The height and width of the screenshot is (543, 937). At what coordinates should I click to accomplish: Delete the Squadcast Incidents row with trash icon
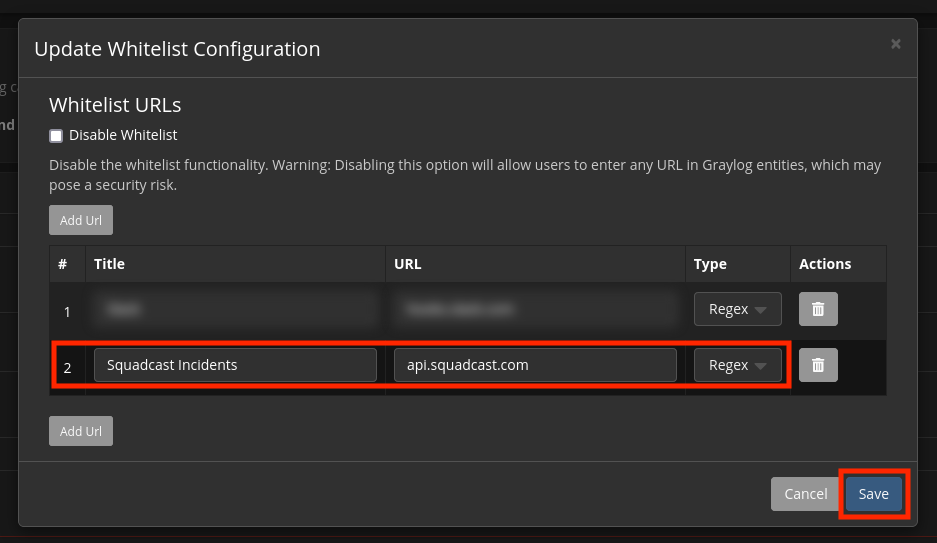[x=818, y=365]
